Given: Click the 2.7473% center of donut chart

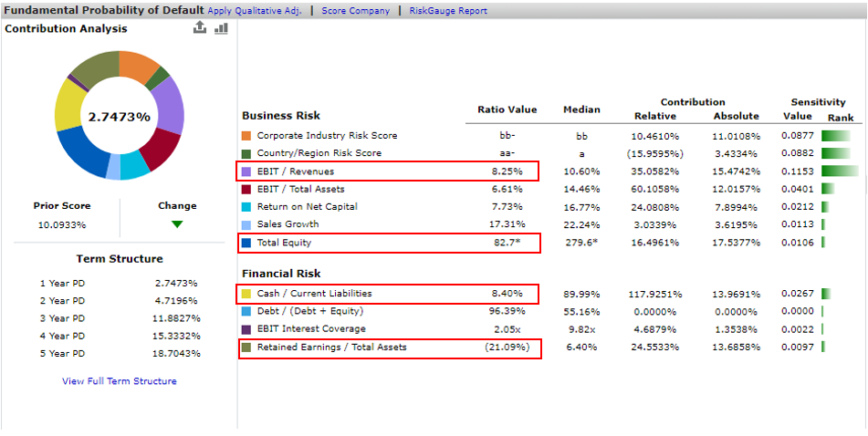Looking at the screenshot, I should coord(119,118).
